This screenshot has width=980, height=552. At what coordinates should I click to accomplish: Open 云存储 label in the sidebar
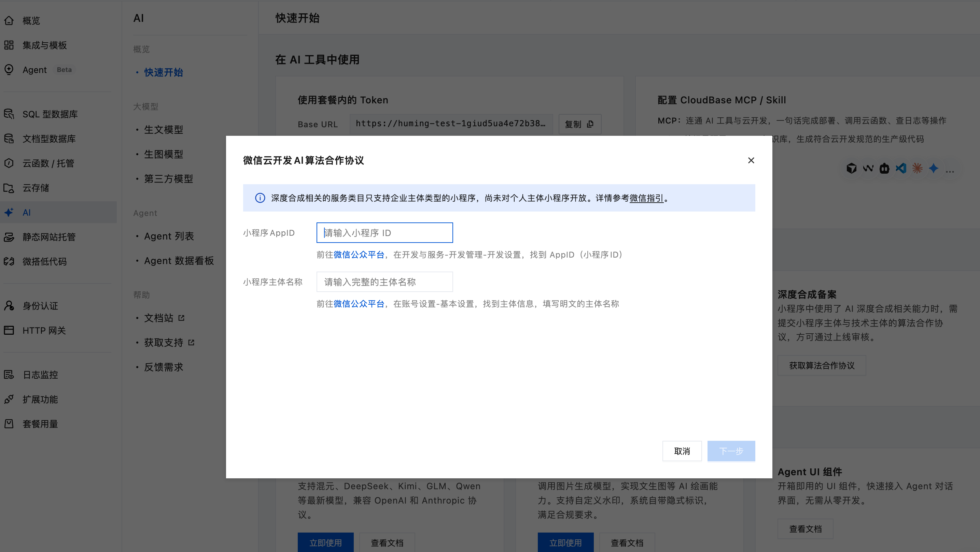coord(36,188)
